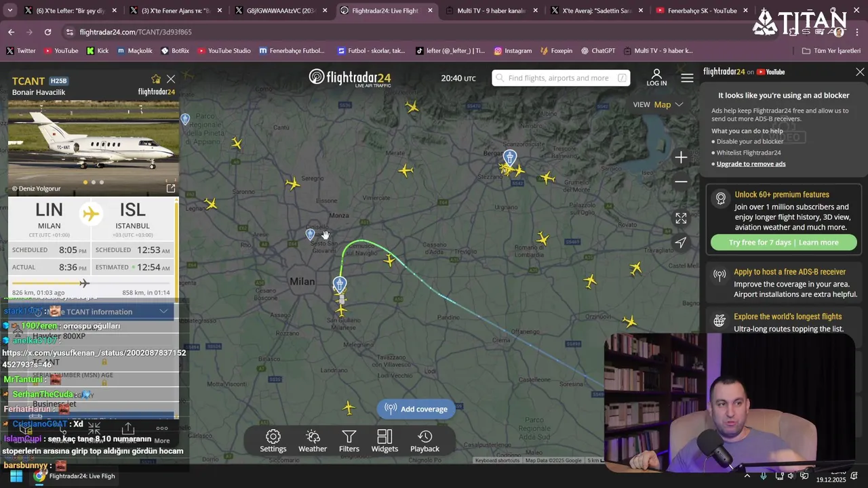Switch to the G8jfGWAWAAAtzVC tab
Screen dimensions: 868x488
click(280, 11)
